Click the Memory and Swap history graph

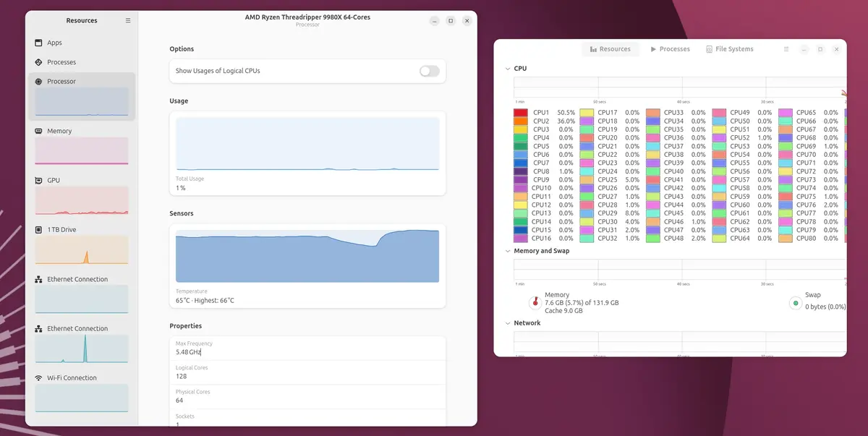click(680, 269)
